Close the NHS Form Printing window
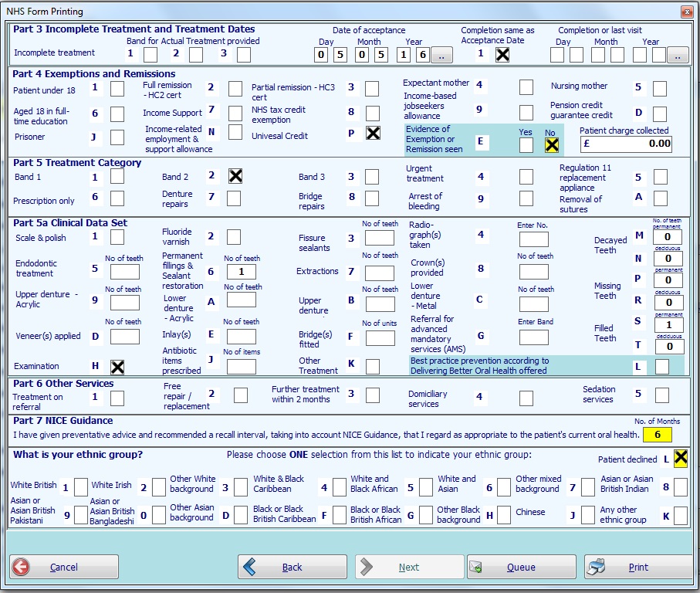The height and width of the screenshot is (593, 700). point(686,12)
